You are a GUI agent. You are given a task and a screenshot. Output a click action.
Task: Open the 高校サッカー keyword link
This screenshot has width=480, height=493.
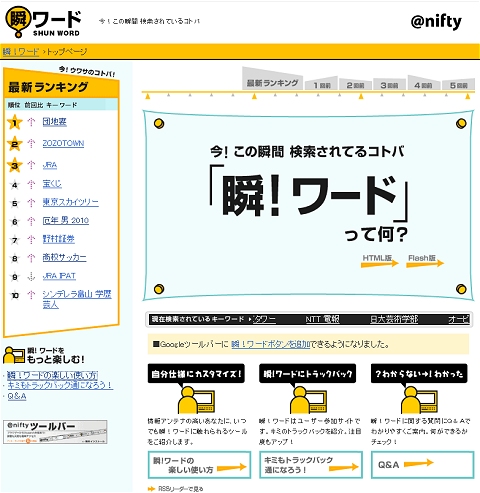click(64, 257)
